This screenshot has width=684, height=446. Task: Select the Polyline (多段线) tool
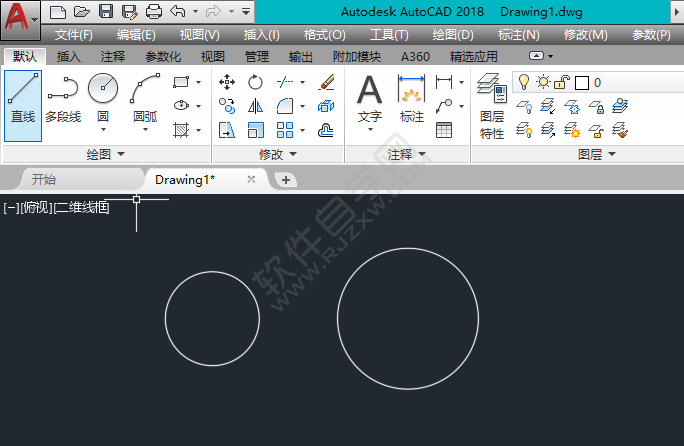click(x=63, y=98)
